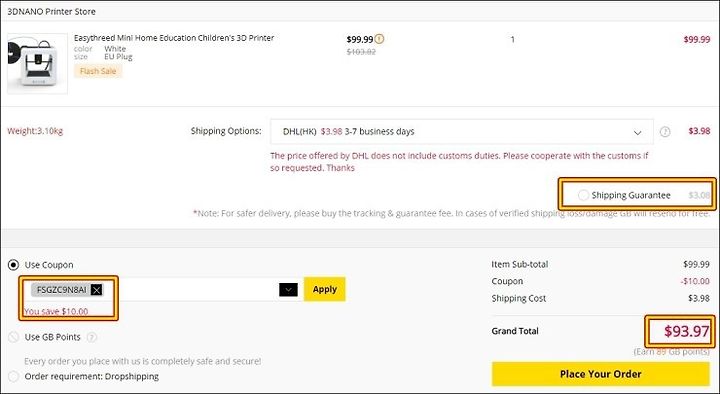Click the Flash Sale tag
This screenshot has height=394, width=720.
(98, 71)
